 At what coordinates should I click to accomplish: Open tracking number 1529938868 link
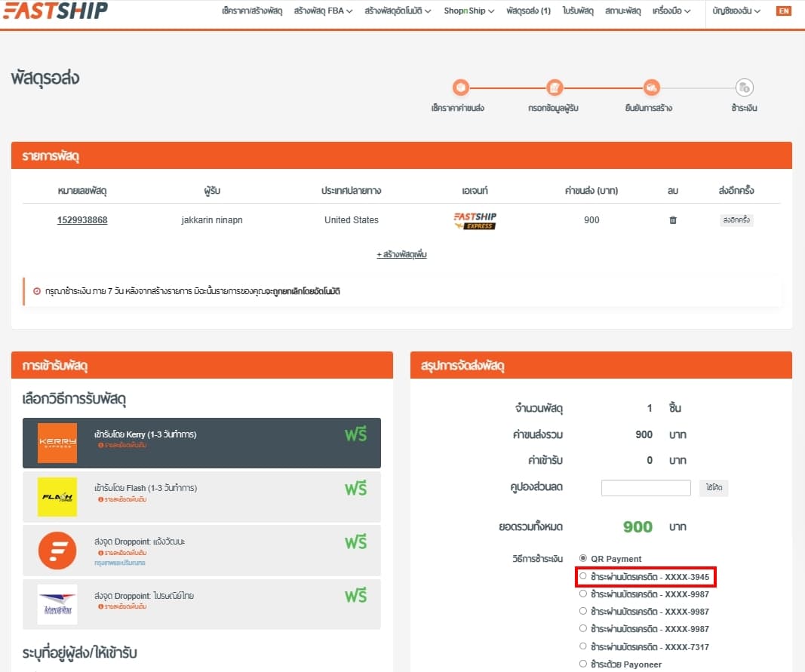[82, 220]
